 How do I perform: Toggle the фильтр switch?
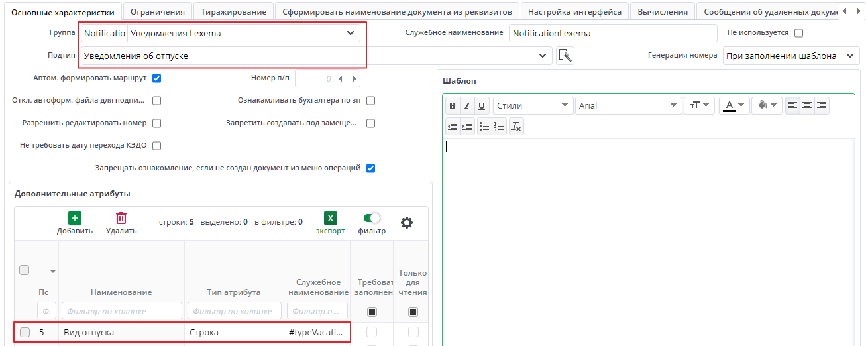(372, 218)
